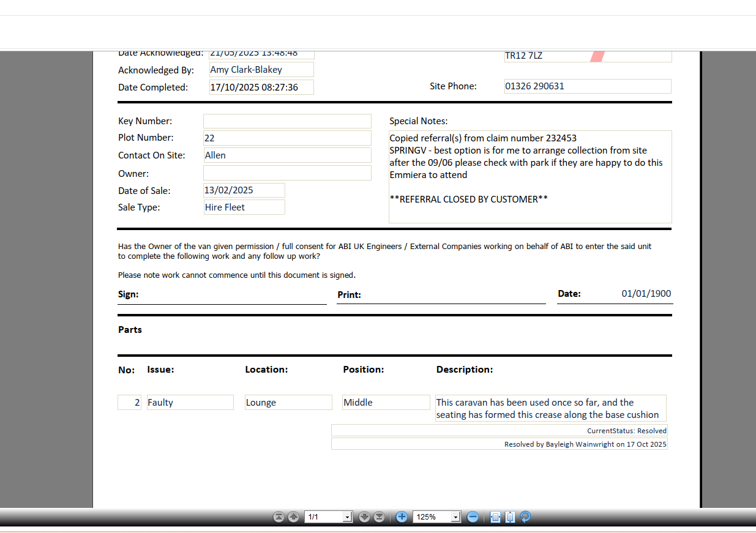Click the Sale Type Hire Fleet field

(x=244, y=207)
